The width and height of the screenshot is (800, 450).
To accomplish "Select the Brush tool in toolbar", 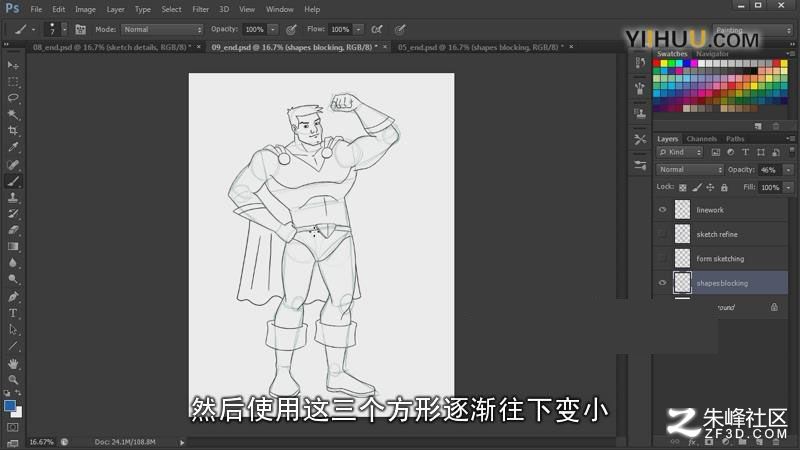I will 13,181.
